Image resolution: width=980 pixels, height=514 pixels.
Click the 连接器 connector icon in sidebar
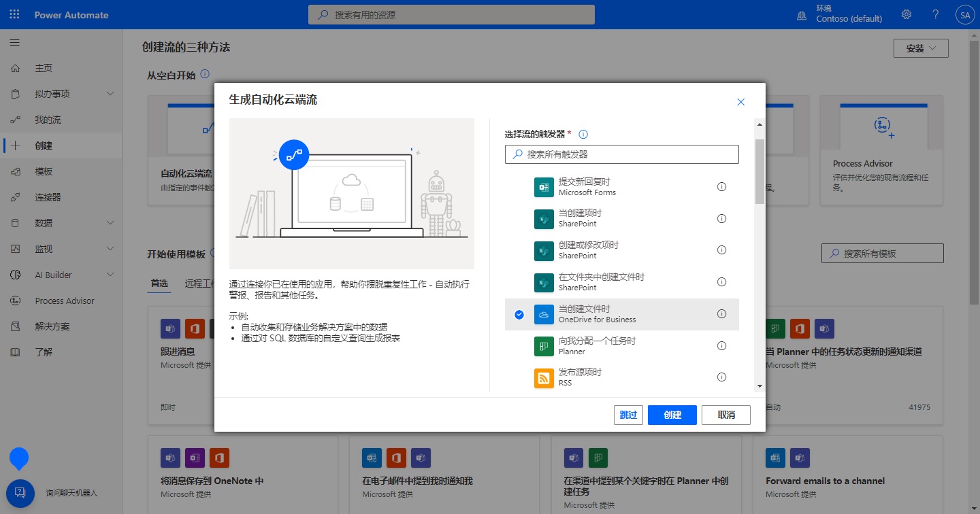[x=16, y=197]
